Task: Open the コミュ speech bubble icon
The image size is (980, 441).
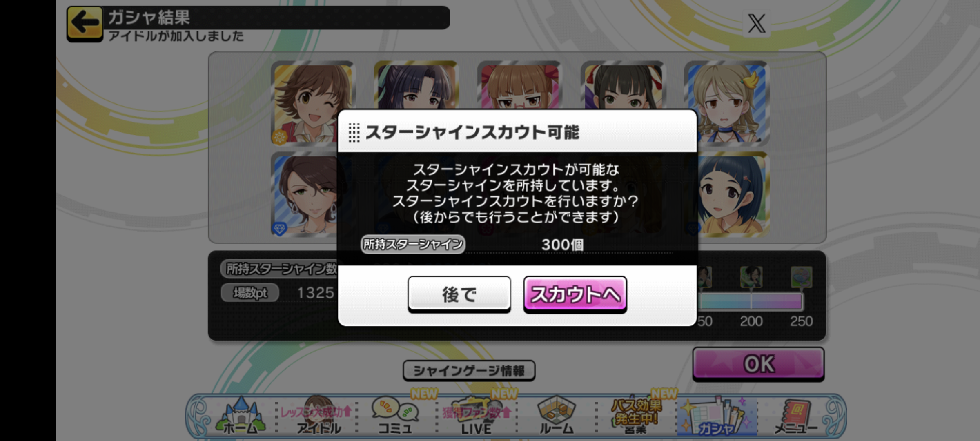Action: coord(395,415)
